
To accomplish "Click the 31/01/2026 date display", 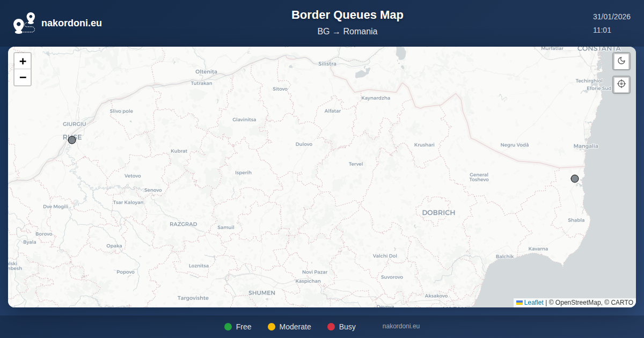I will [x=612, y=17].
